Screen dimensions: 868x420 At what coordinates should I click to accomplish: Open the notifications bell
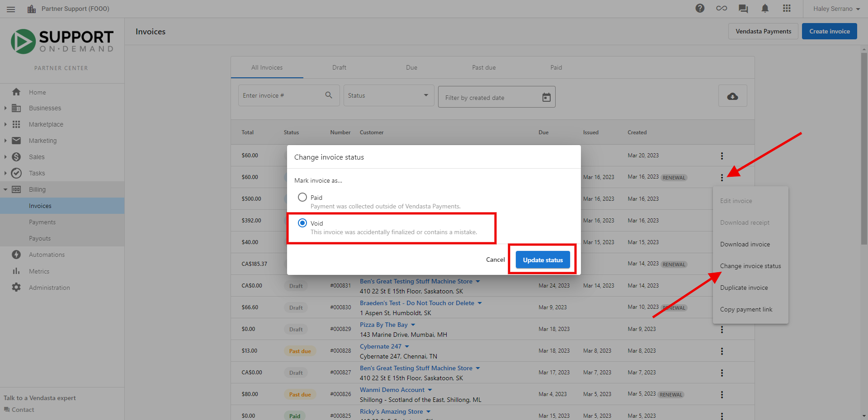pos(765,8)
